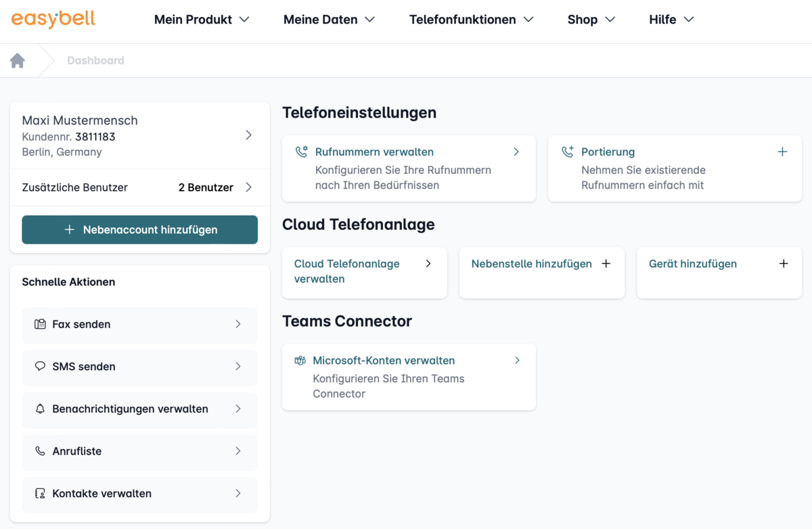Open the Shop menu

pos(590,20)
